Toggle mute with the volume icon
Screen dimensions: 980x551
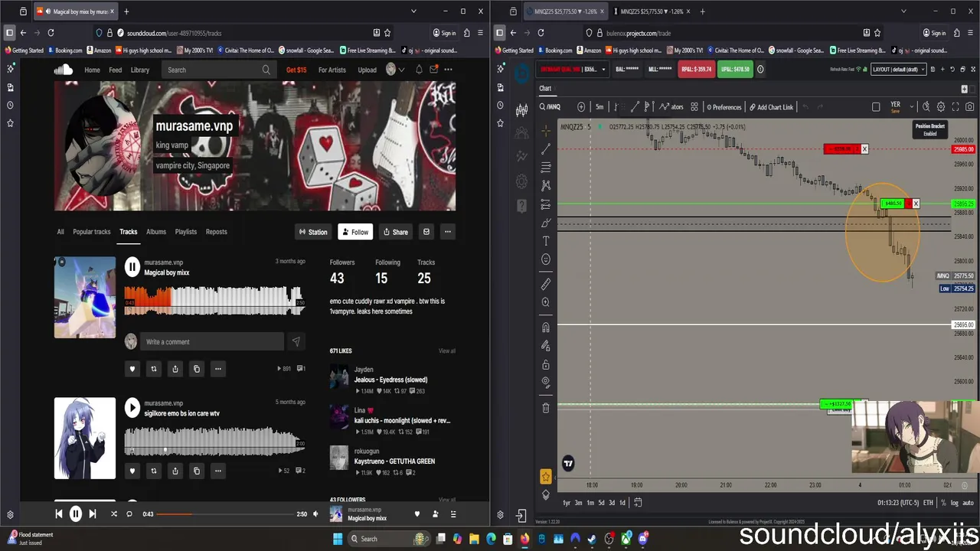315,514
